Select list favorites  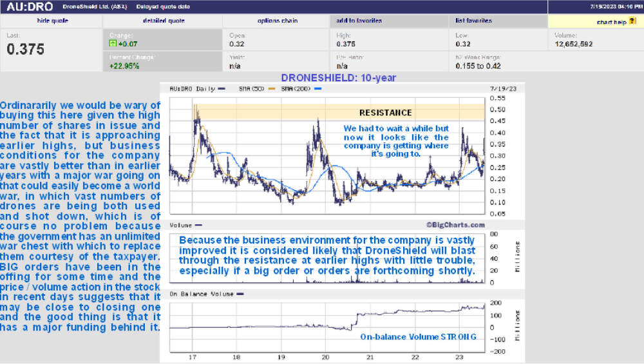(473, 21)
